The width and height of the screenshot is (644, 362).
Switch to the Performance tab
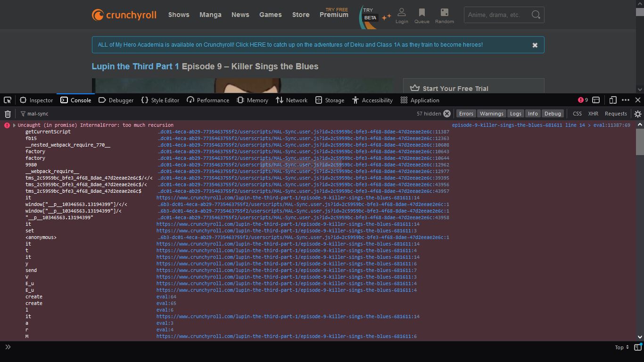[x=208, y=100]
